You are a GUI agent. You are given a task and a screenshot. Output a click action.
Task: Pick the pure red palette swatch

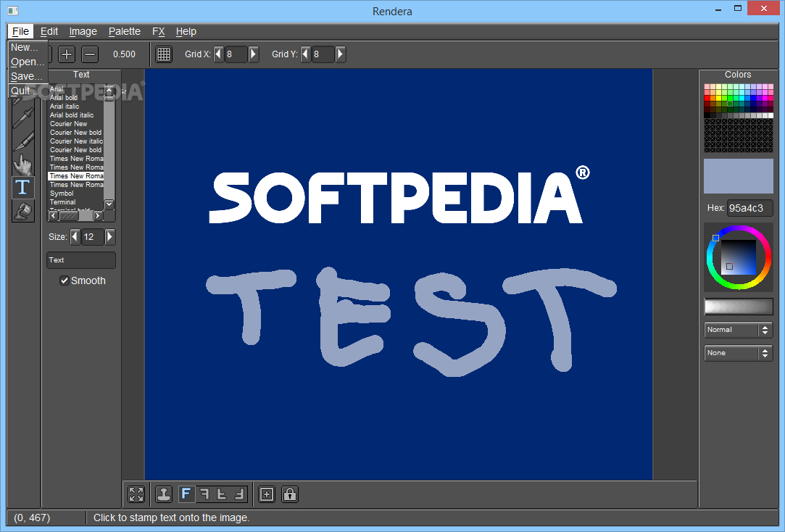707,99
